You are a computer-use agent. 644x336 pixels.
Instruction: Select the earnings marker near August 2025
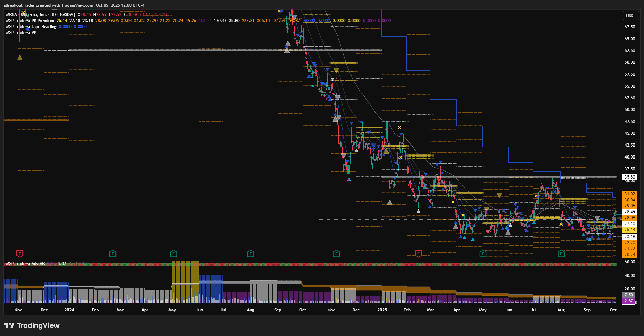coord(561,254)
